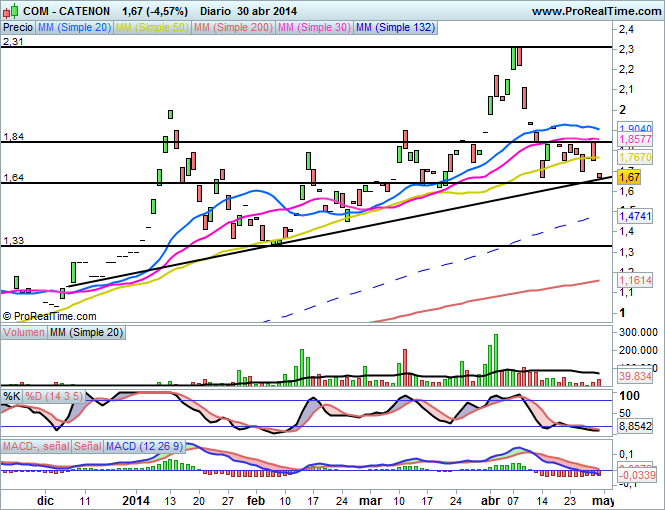Image resolution: width=665 pixels, height=510 pixels.
Task: Click the 2,31 resistance level label
Action: [13, 42]
